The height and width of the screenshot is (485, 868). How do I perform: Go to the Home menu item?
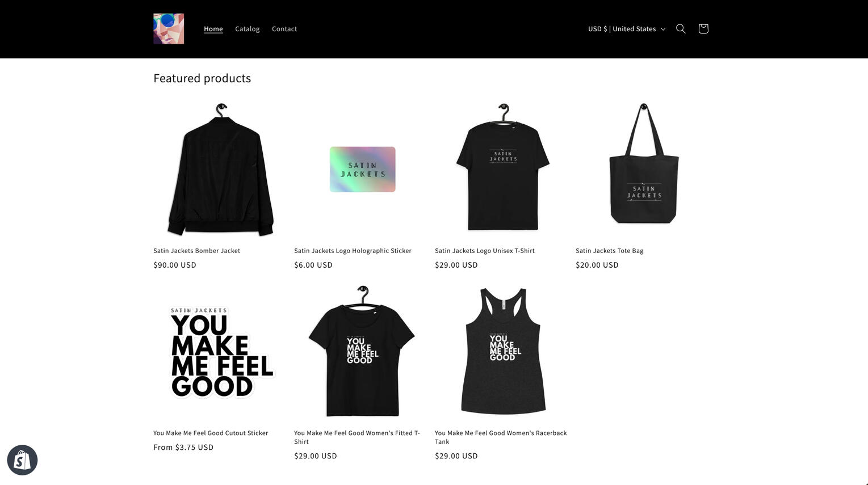213,29
